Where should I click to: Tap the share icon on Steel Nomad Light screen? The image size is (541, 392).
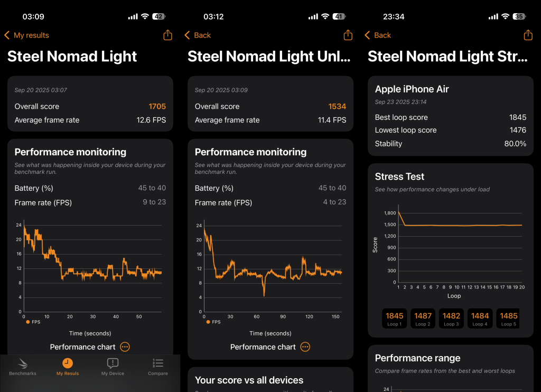(x=167, y=35)
